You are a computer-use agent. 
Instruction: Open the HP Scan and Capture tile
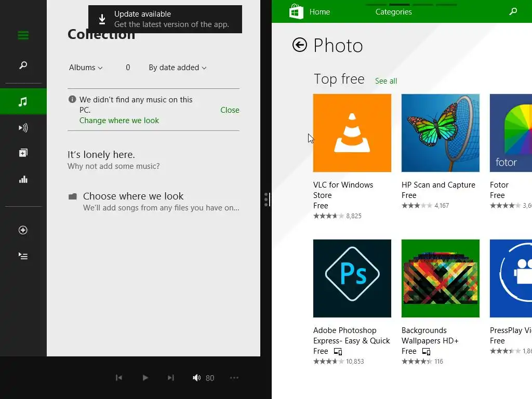441,133
